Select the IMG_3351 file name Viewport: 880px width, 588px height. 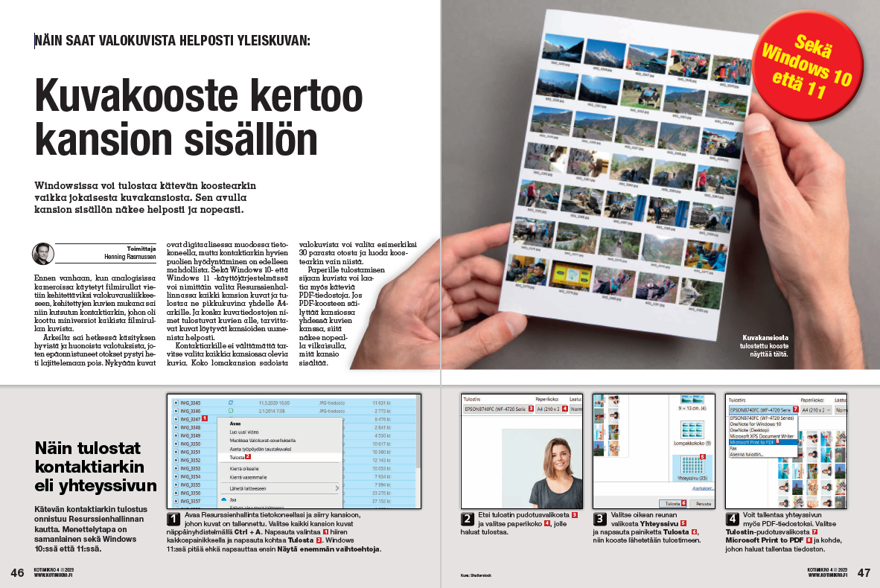[191, 453]
